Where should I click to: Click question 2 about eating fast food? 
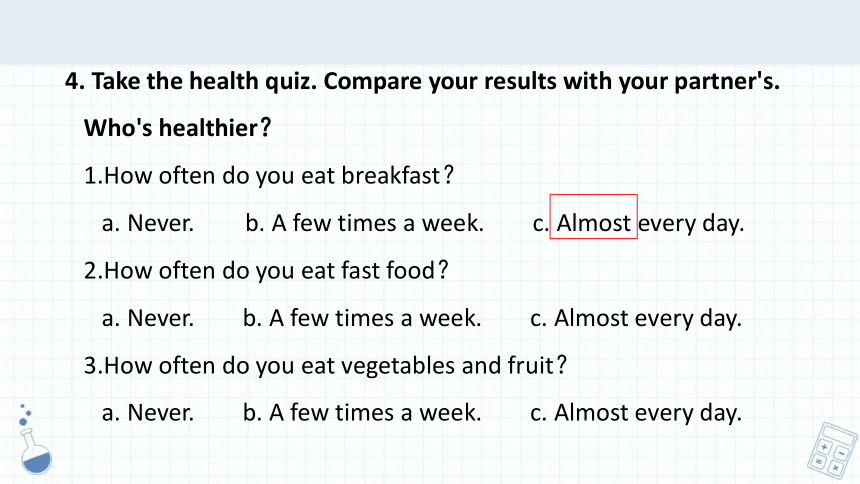point(266,271)
